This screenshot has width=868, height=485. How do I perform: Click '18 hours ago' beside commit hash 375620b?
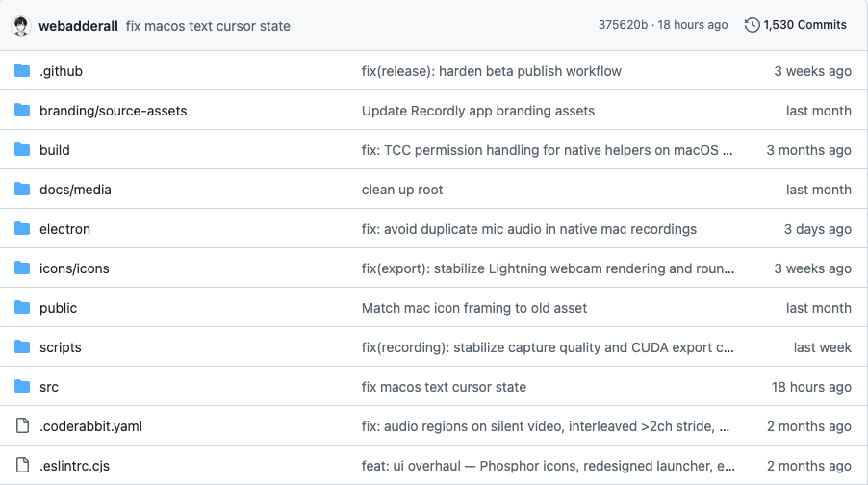point(693,25)
